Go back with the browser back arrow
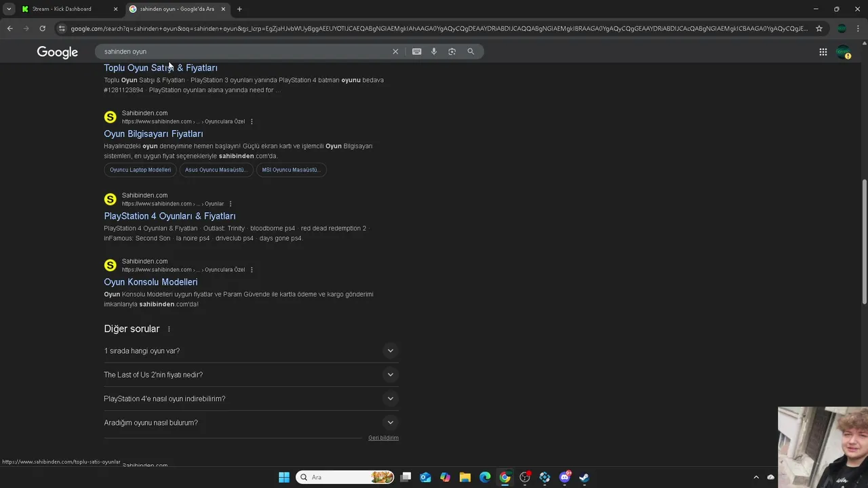 [x=9, y=28]
